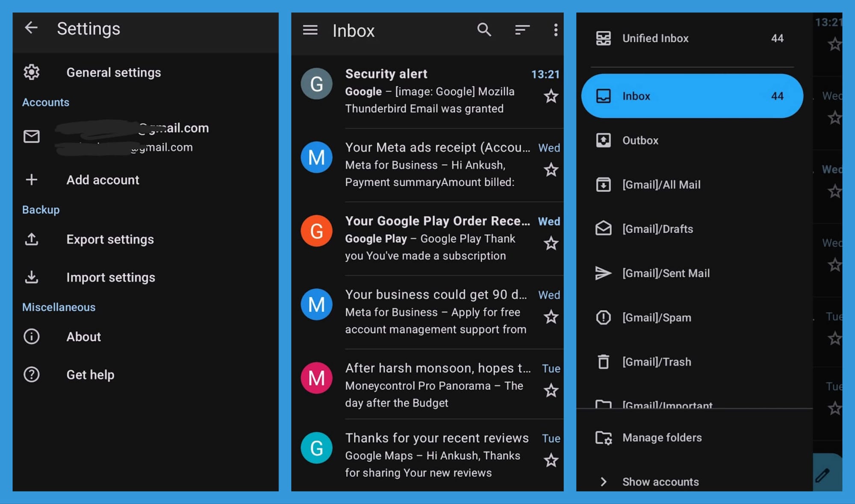This screenshot has width=855, height=504.
Task: Select the Export settings upload icon
Action: pos(32,239)
